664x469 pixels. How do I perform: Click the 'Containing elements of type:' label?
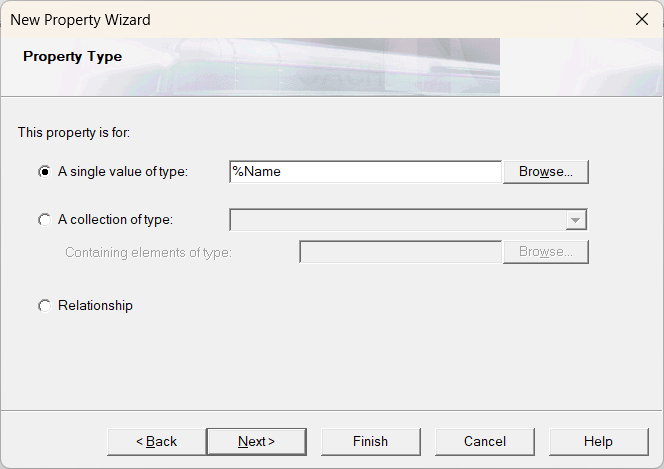click(x=148, y=252)
